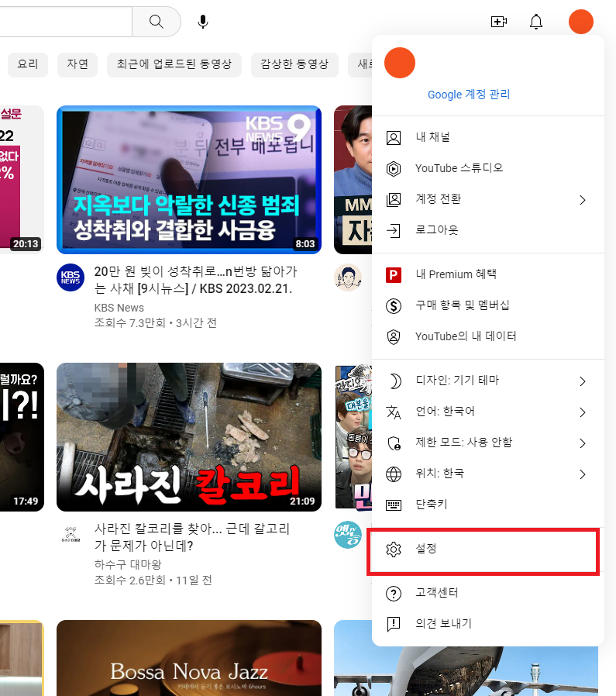616x696 pixels.
Task: Play the Bossa Nova Jazz thumbnail
Action: point(189,658)
